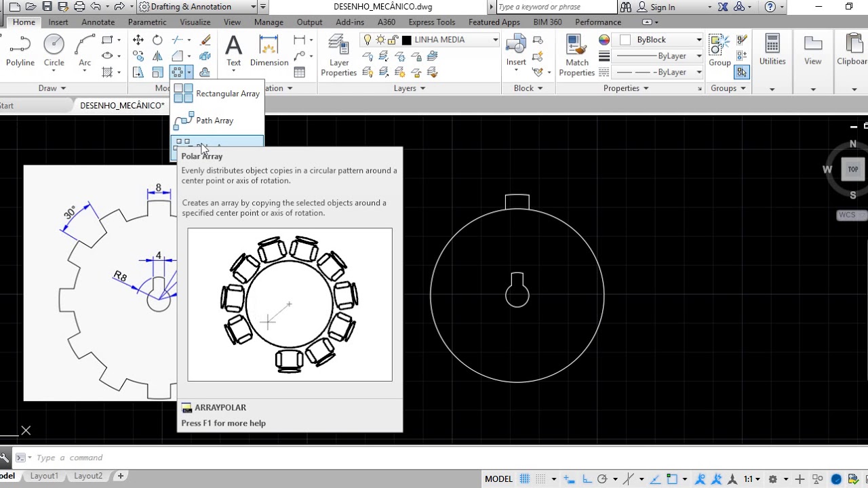Activate the Move tool in Modify panel
Image resolution: width=868 pixels, height=488 pixels.
pos(138,40)
